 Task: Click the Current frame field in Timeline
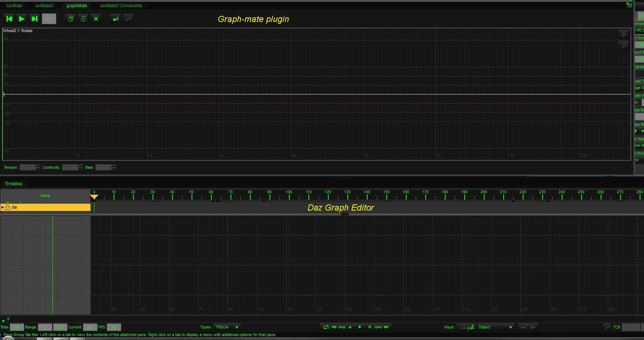[x=90, y=327]
